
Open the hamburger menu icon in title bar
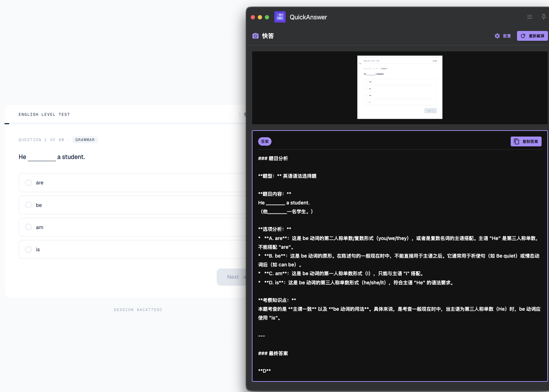click(529, 17)
